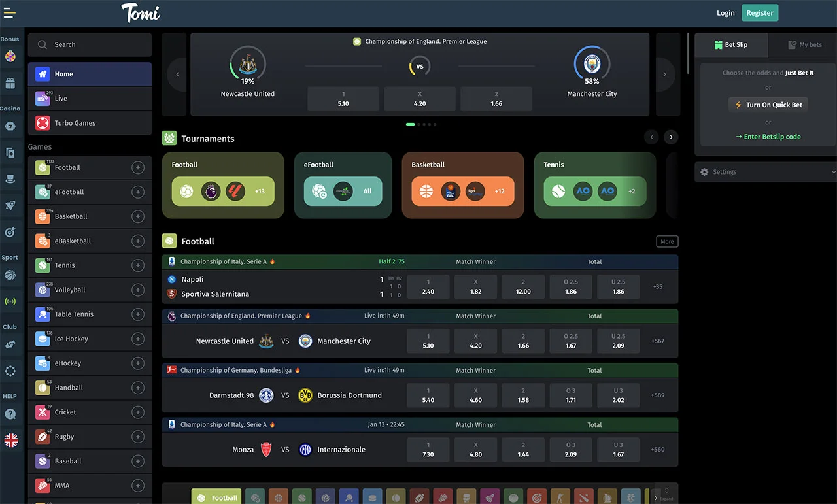Click the live broadcast signal icon
837x504 pixels.
click(10, 301)
